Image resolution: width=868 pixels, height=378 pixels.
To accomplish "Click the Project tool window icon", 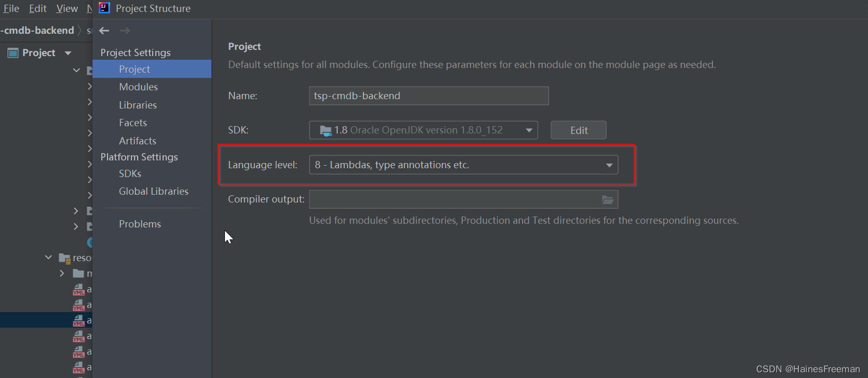I will point(13,53).
